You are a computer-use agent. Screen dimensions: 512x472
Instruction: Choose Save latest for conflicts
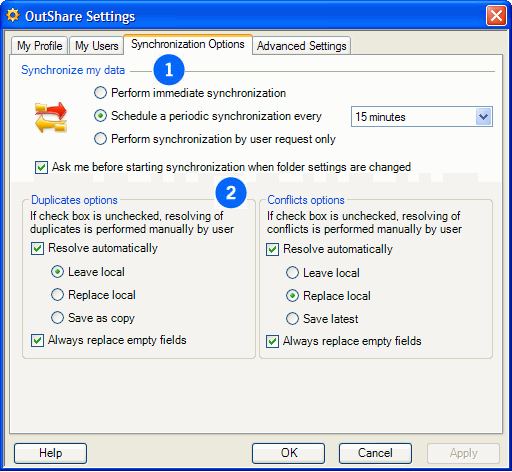(x=292, y=319)
